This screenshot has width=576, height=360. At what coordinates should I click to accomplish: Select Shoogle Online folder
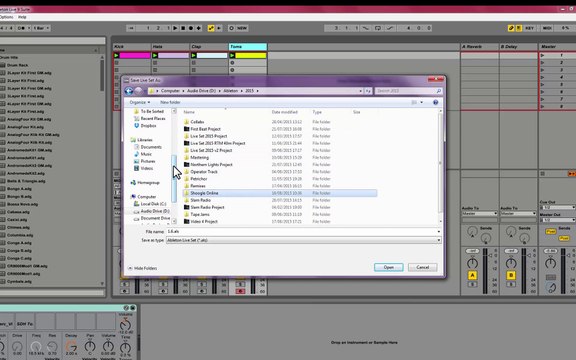(x=280, y=193)
